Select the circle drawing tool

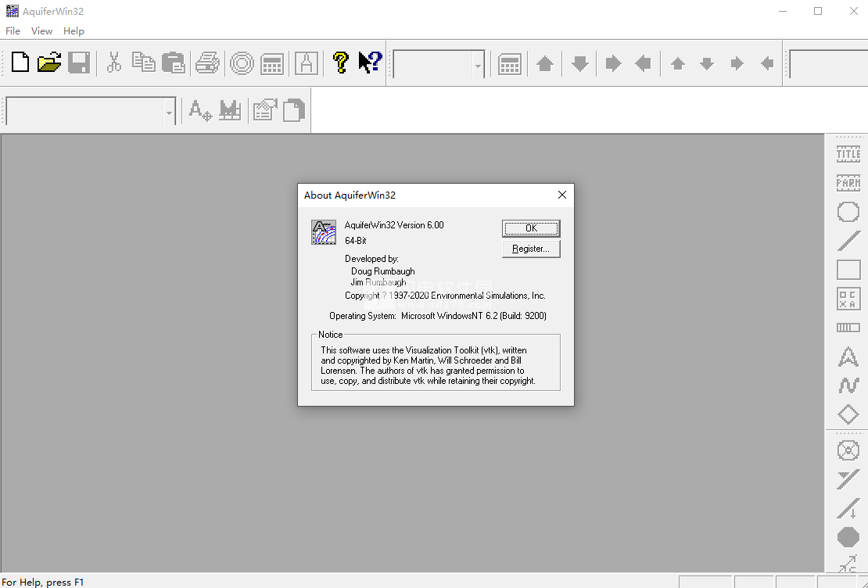pyautogui.click(x=848, y=211)
